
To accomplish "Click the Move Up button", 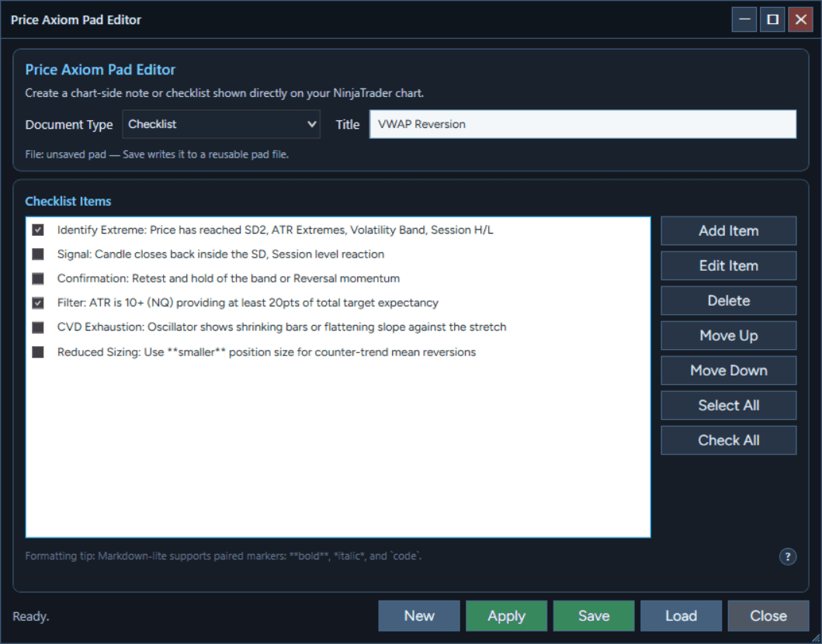I will (x=728, y=335).
